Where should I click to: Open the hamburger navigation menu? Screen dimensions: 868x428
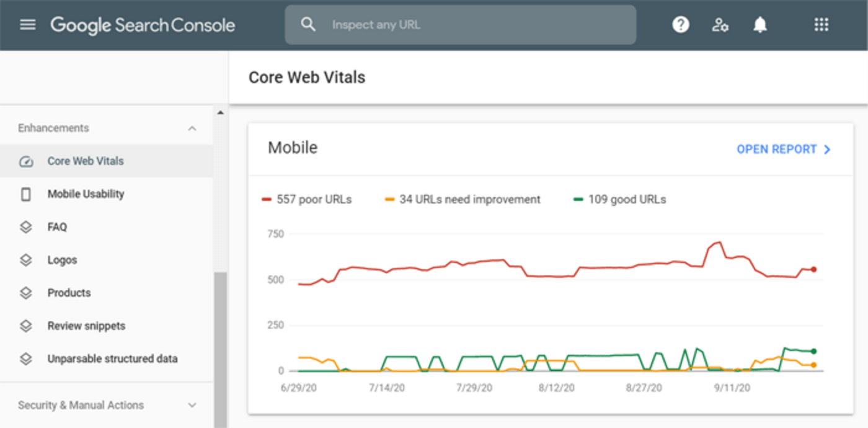coord(28,25)
